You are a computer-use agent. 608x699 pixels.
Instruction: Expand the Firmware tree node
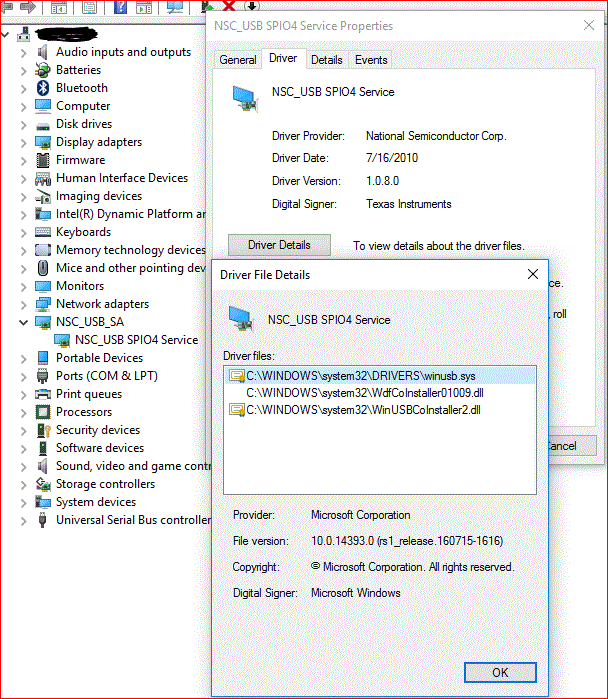tap(24, 161)
